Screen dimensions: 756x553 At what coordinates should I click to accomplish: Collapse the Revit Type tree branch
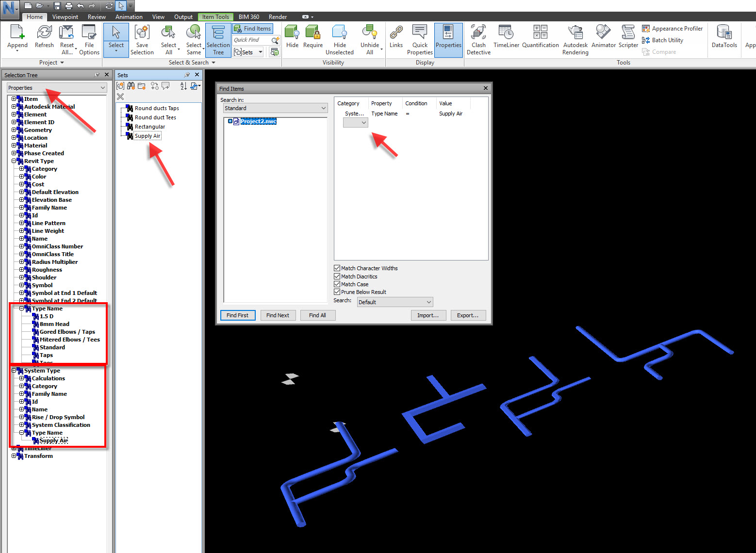click(14, 161)
